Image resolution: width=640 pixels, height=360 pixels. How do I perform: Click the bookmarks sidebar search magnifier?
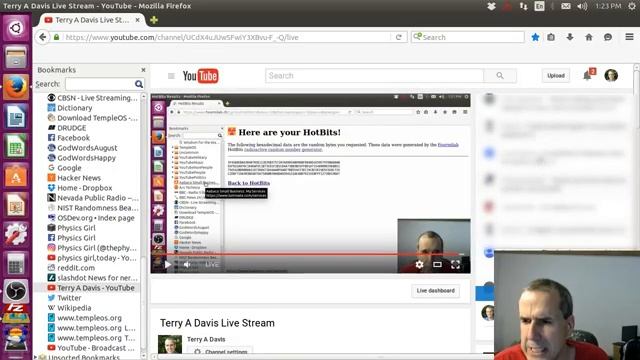pos(139,84)
